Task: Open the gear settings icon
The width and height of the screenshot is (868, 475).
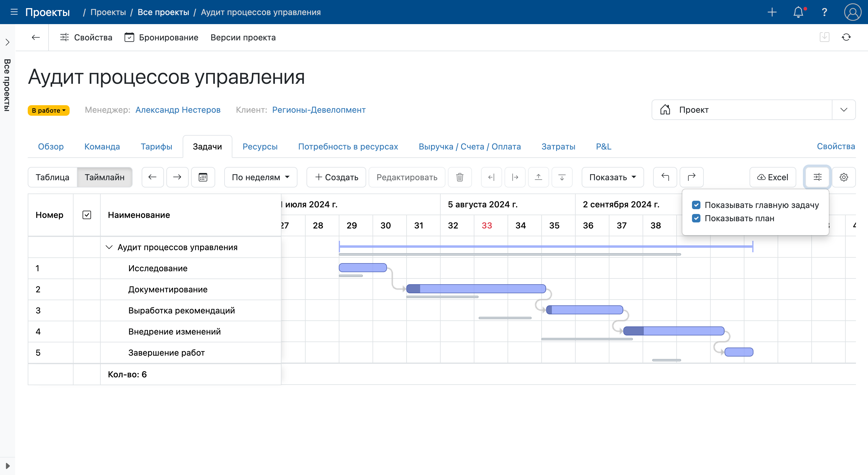Action: (x=844, y=177)
